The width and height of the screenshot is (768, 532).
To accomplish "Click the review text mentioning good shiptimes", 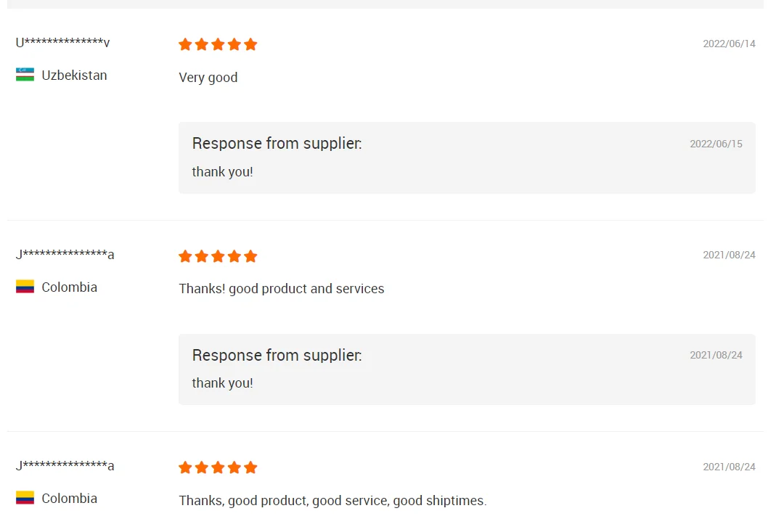I will pyautogui.click(x=332, y=501).
